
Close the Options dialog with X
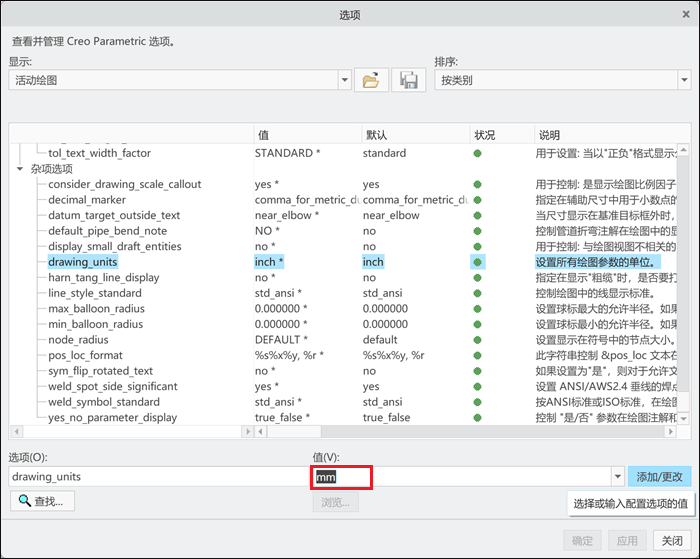(x=686, y=15)
